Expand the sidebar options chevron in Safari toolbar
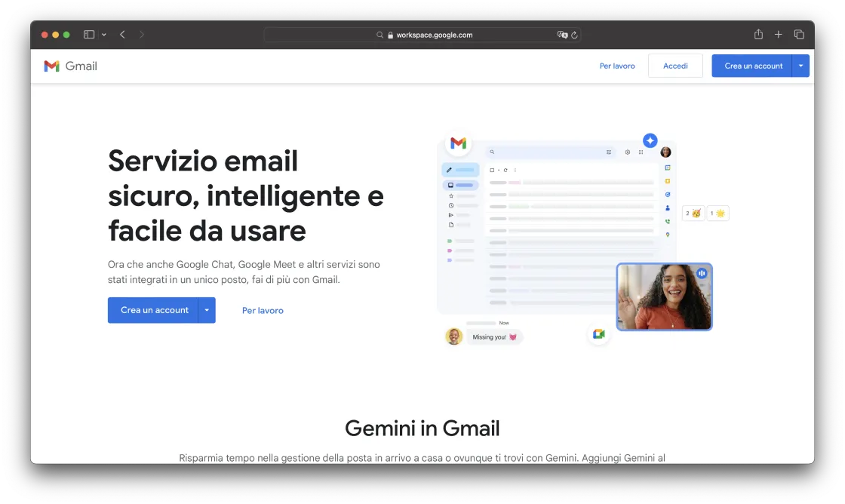This screenshot has height=504, width=845. [104, 35]
